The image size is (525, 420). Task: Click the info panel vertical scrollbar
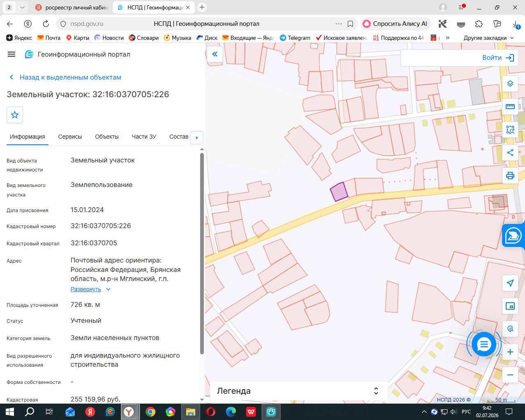point(202,253)
